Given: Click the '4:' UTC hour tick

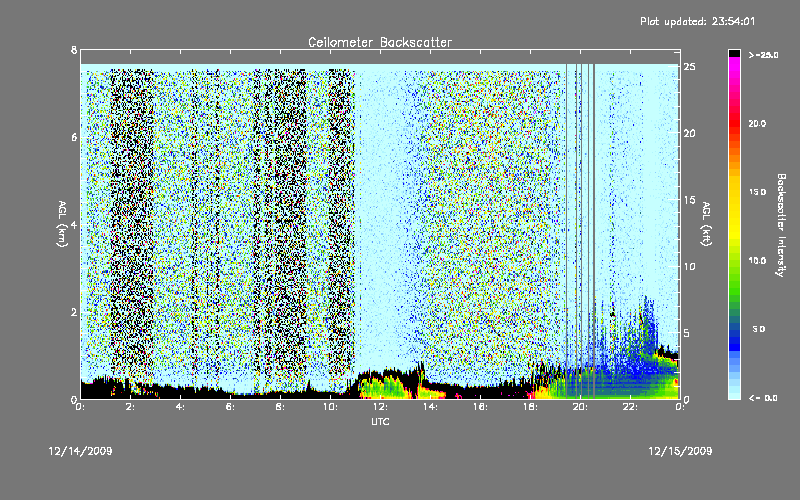Looking at the screenshot, I should 180,407.
